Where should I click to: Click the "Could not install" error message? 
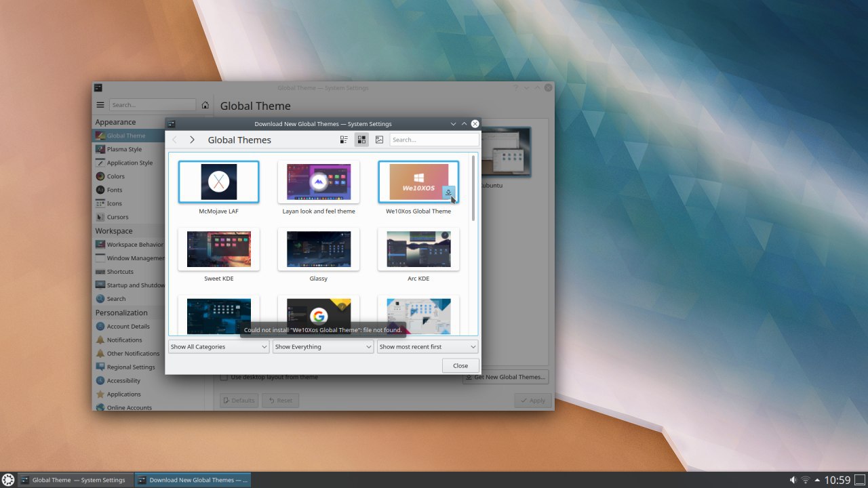pos(323,330)
